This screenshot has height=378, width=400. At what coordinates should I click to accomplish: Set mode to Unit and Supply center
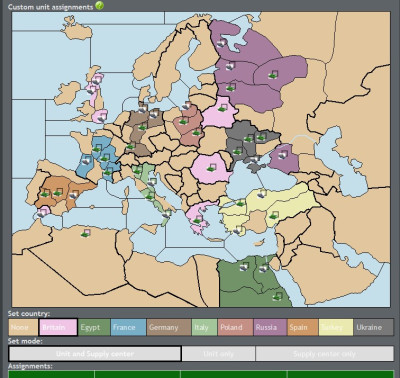point(95,354)
